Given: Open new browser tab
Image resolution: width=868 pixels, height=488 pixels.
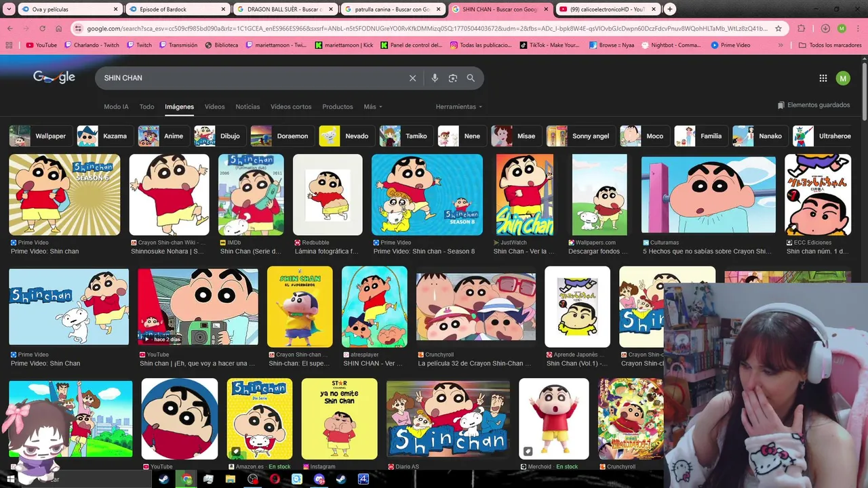Looking at the screenshot, I should click(670, 9).
